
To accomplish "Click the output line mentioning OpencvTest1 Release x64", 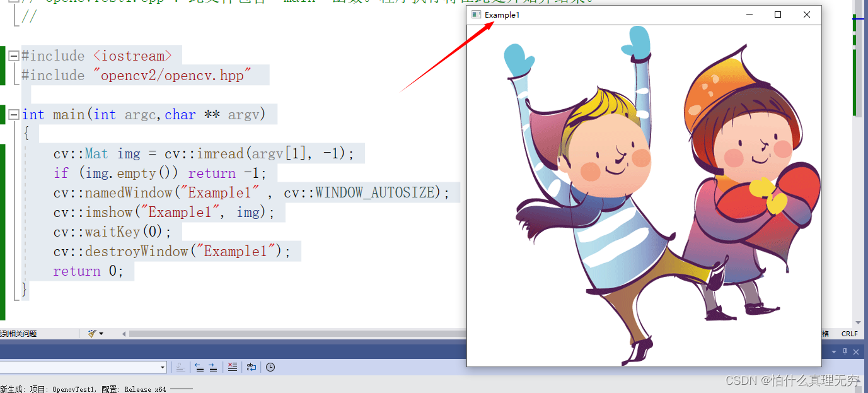I will pyautogui.click(x=96, y=389).
